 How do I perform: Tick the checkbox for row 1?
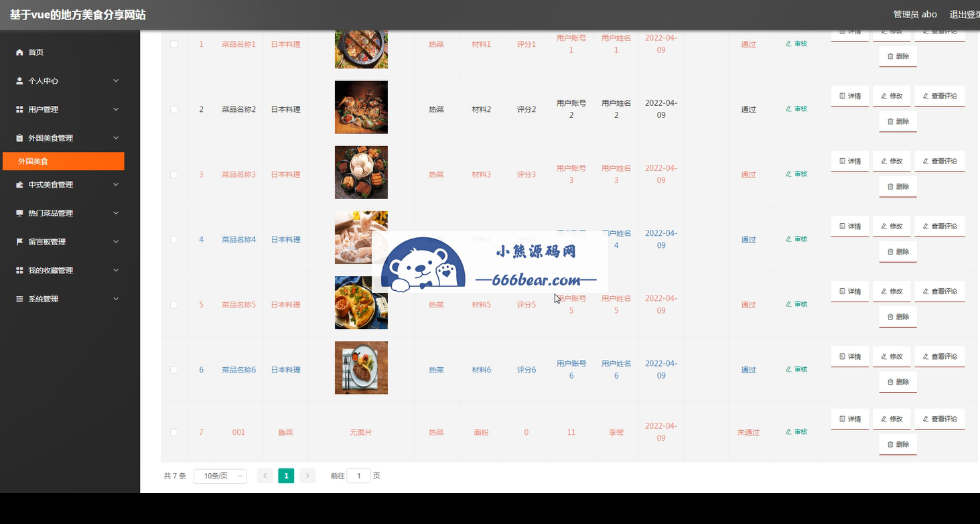(x=174, y=44)
